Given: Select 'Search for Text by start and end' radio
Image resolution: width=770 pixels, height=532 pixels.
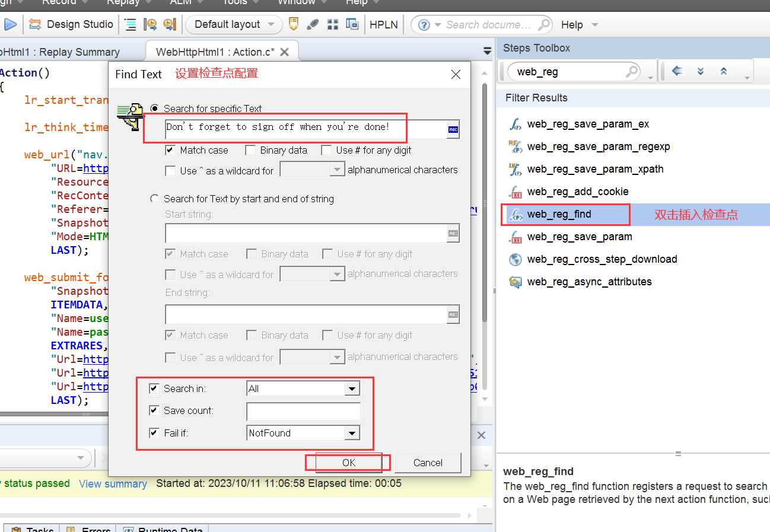Looking at the screenshot, I should pos(155,199).
